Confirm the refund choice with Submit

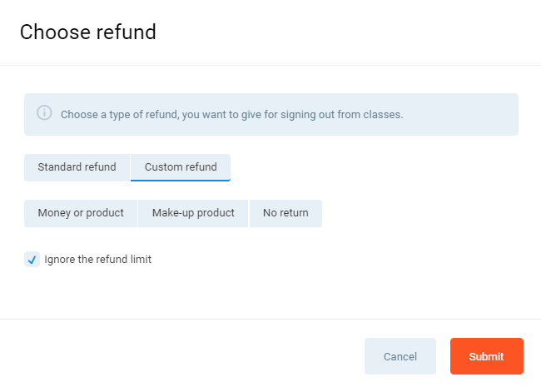click(486, 356)
